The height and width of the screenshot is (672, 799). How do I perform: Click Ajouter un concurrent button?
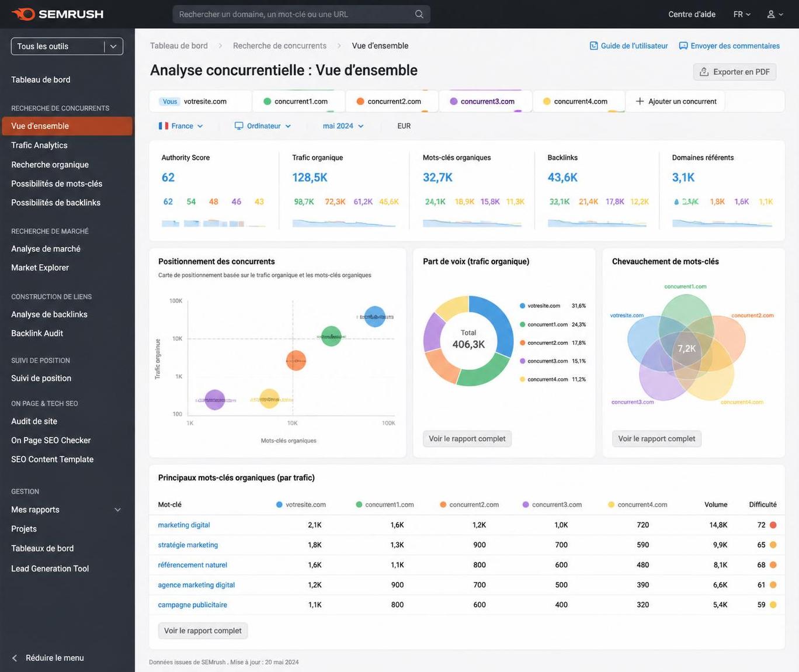coord(676,101)
